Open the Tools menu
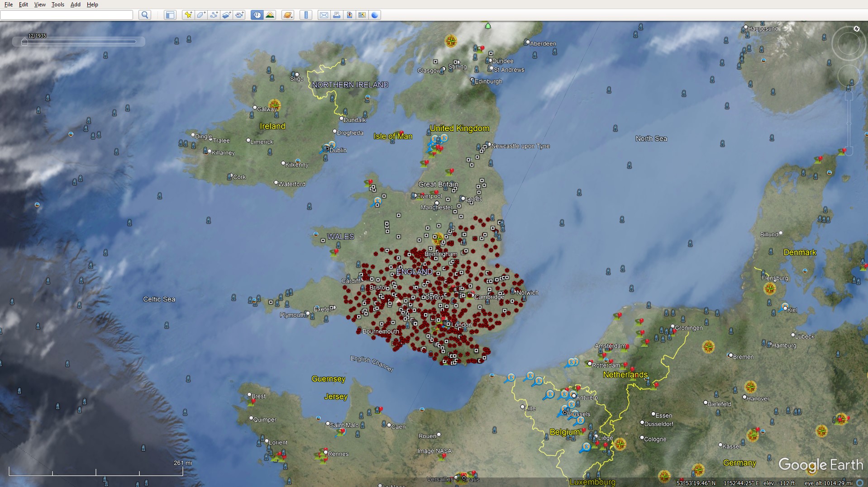Screen dimensions: 868x487 coord(58,5)
